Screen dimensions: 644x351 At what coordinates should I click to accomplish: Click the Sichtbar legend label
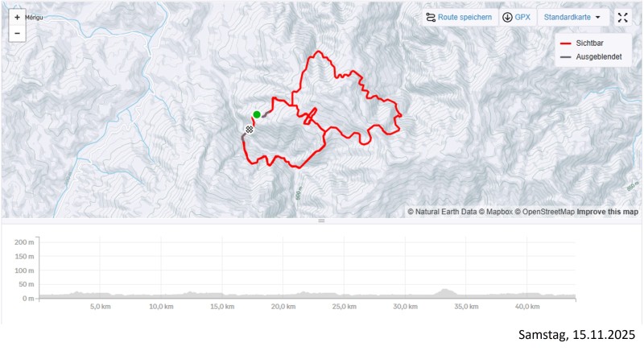click(590, 43)
